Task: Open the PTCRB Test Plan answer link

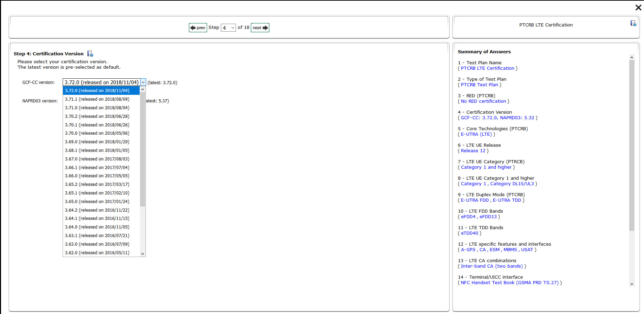Action: click(x=479, y=85)
